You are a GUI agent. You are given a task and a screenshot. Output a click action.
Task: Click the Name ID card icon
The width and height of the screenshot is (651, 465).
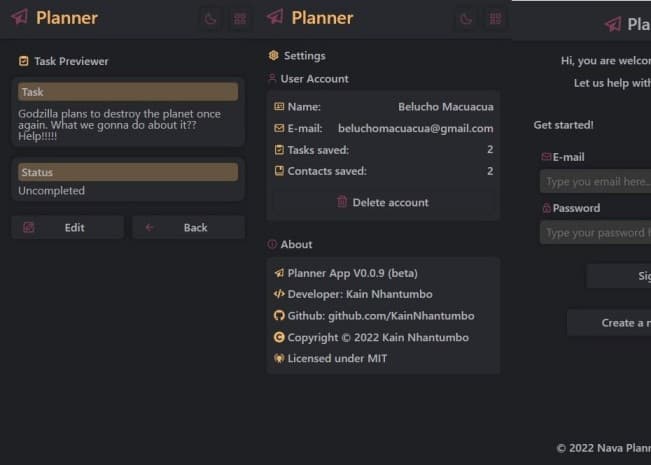point(279,107)
